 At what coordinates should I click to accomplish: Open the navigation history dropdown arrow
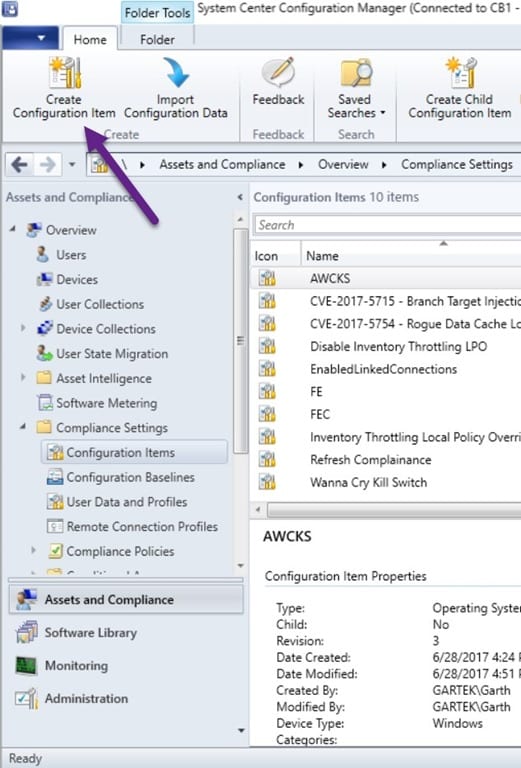pos(72,165)
